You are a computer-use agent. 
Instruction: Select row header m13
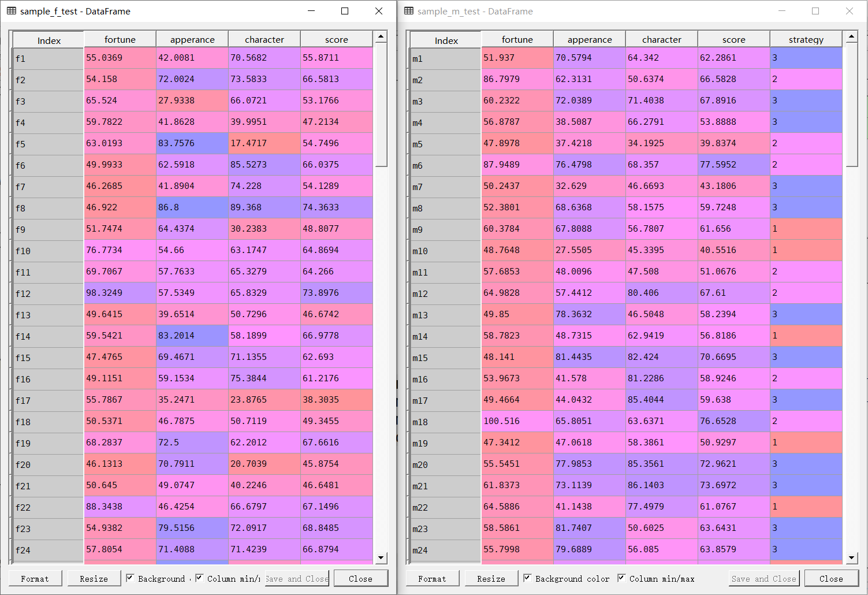446,315
